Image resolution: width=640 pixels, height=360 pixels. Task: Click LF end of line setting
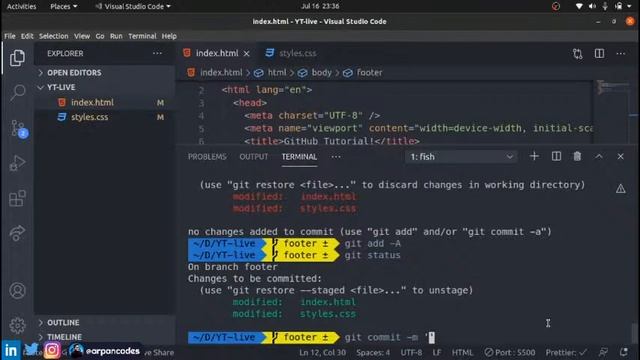click(437, 352)
